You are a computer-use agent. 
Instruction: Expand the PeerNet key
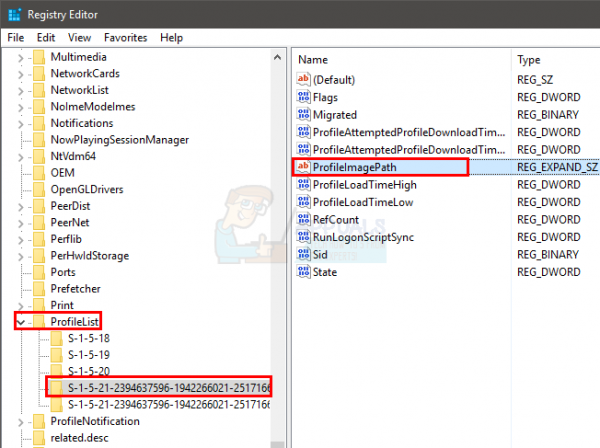coord(21,223)
